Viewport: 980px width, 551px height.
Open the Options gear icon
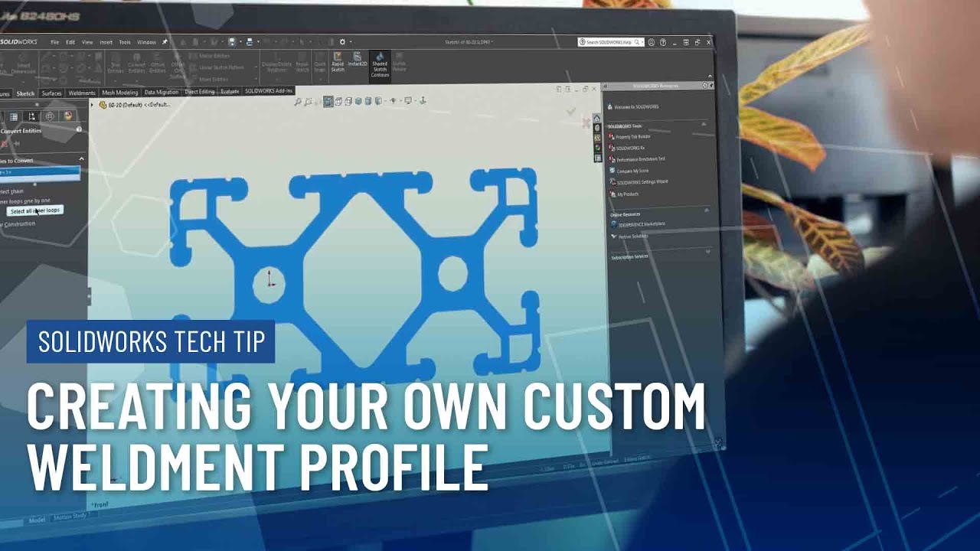[342, 42]
